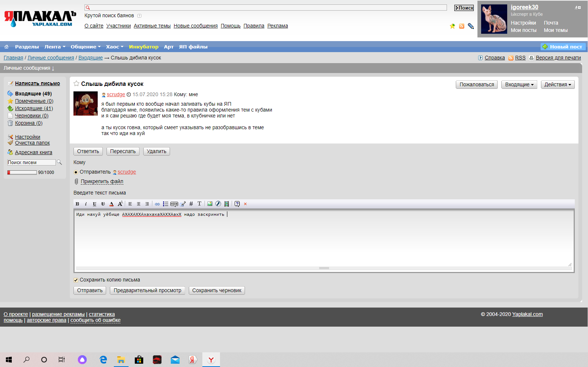The width and height of the screenshot is (588, 367).
Task: Click the "Написать письмо" link
Action: click(x=37, y=83)
